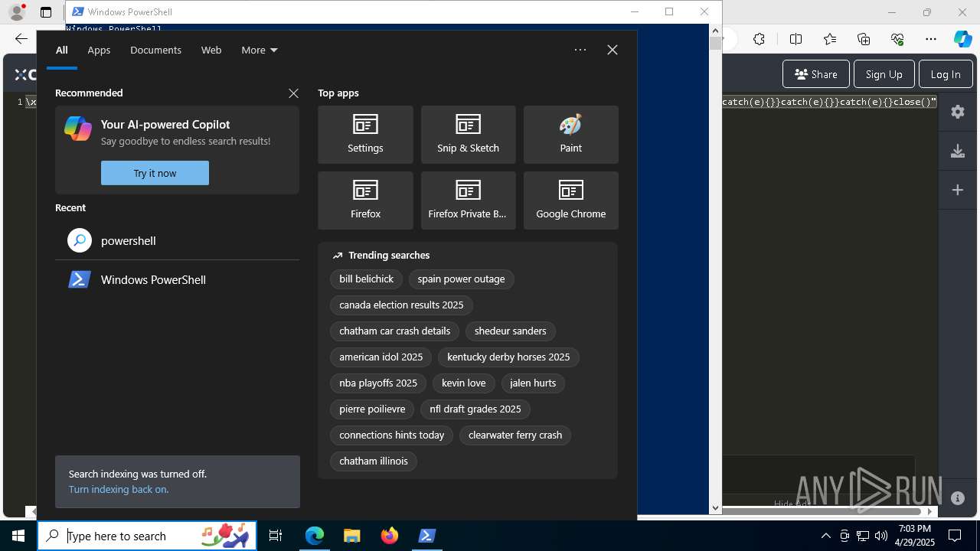Close the Recommended section
The width and height of the screenshot is (980, 551).
[293, 93]
